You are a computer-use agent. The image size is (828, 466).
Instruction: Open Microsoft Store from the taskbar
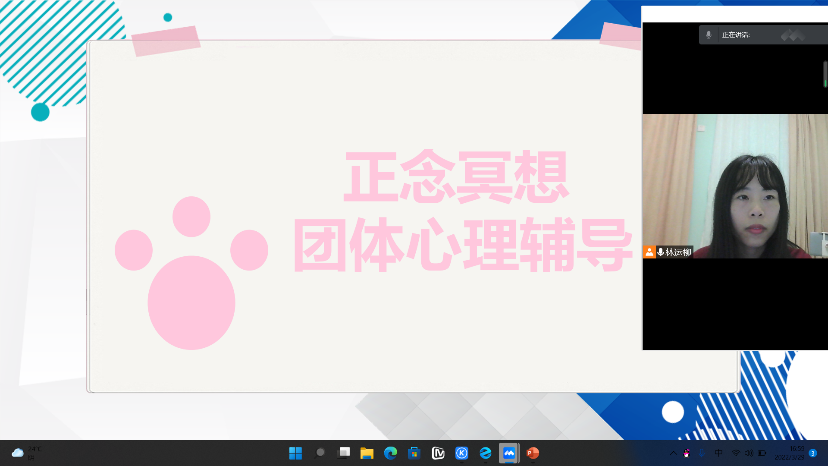[413, 453]
